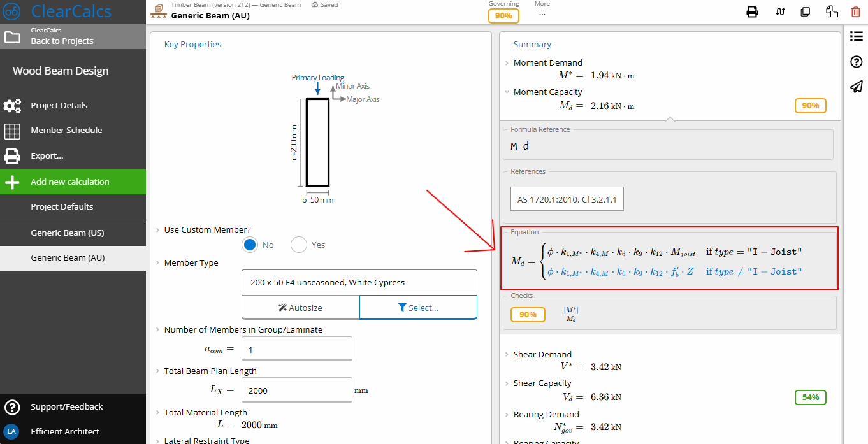This screenshot has height=444, width=868.
Task: Click the beam cross-section diagram
Action: coord(317,141)
